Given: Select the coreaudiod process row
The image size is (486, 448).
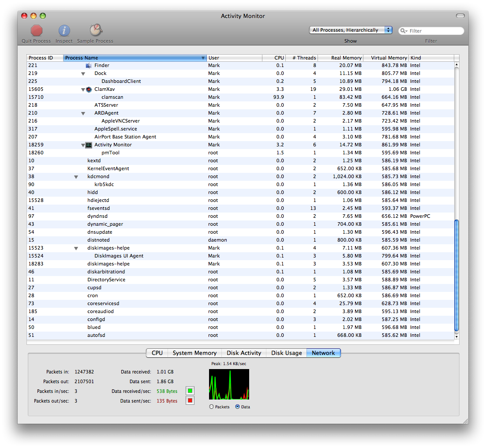Looking at the screenshot, I should click(x=240, y=311).
